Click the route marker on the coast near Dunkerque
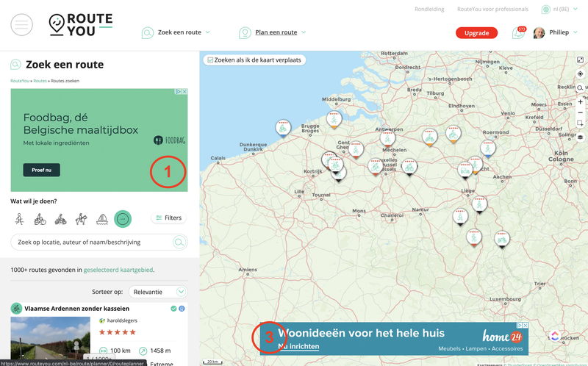 [x=283, y=129]
